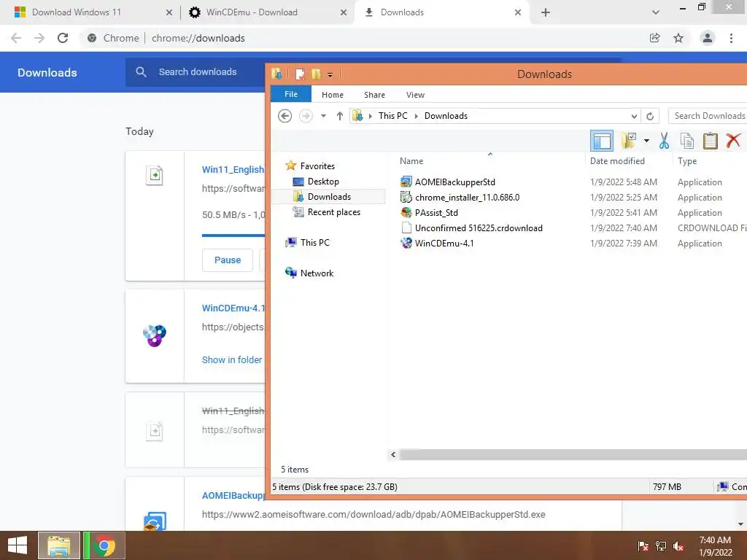
Task: Open the Chrome profile avatar menu
Action: 708,38
